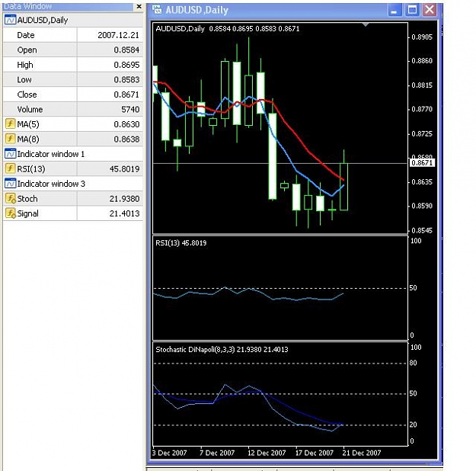The image size is (476, 471).
Task: Select the MA(5) value 0.8630
Action: pos(126,124)
